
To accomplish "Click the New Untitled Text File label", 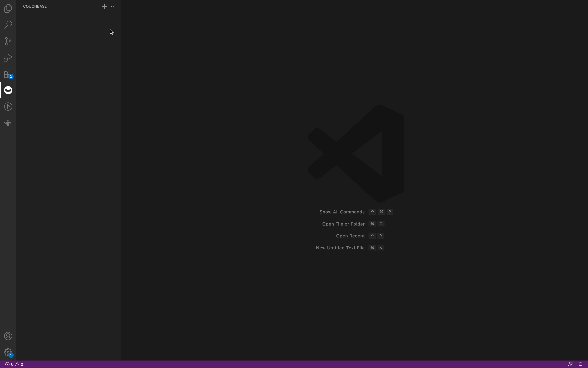I will (x=340, y=248).
